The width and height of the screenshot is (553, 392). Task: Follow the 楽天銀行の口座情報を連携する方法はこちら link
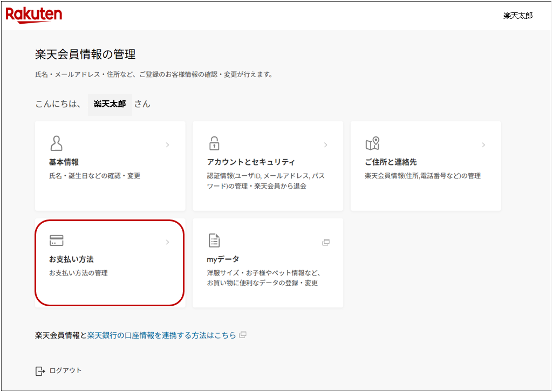(x=161, y=335)
